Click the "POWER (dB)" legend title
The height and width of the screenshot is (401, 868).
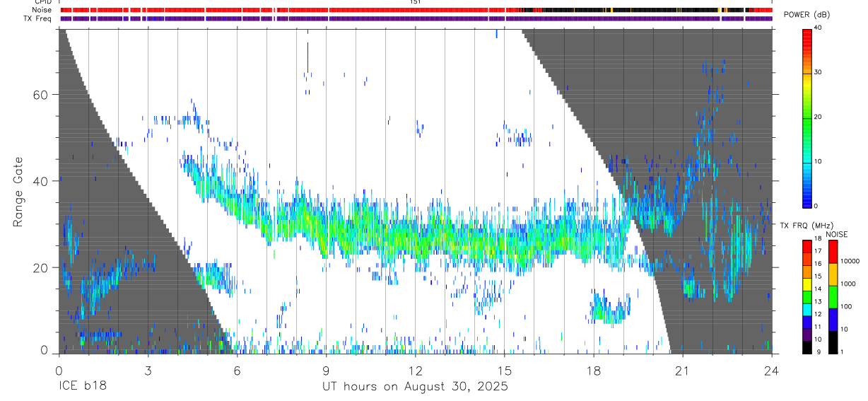coord(807,15)
